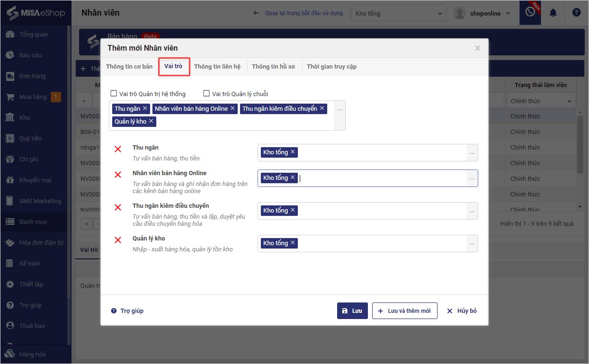Check Vai trò Quản trị hệ thống
589x364 pixels.
[x=114, y=94]
